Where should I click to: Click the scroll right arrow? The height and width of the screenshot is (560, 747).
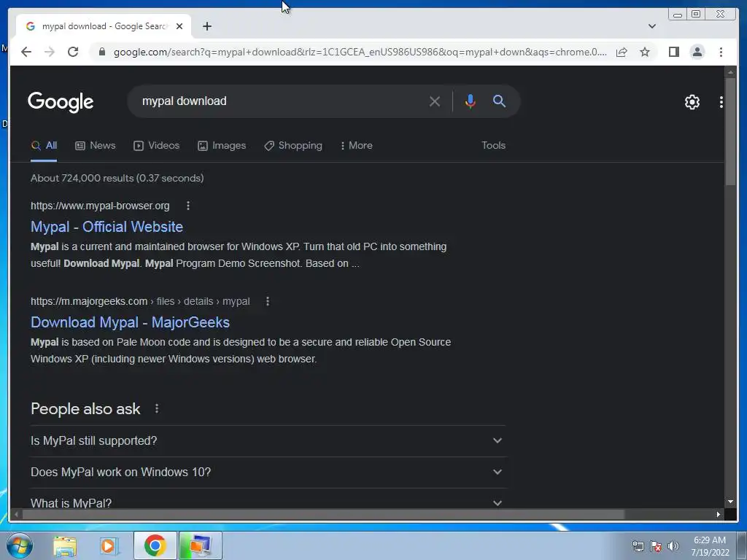coord(718,514)
